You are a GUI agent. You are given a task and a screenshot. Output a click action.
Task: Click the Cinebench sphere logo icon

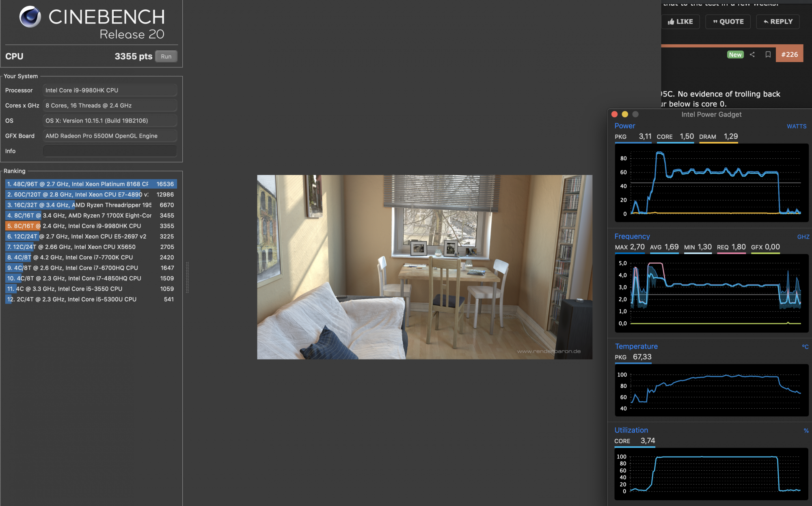(30, 17)
